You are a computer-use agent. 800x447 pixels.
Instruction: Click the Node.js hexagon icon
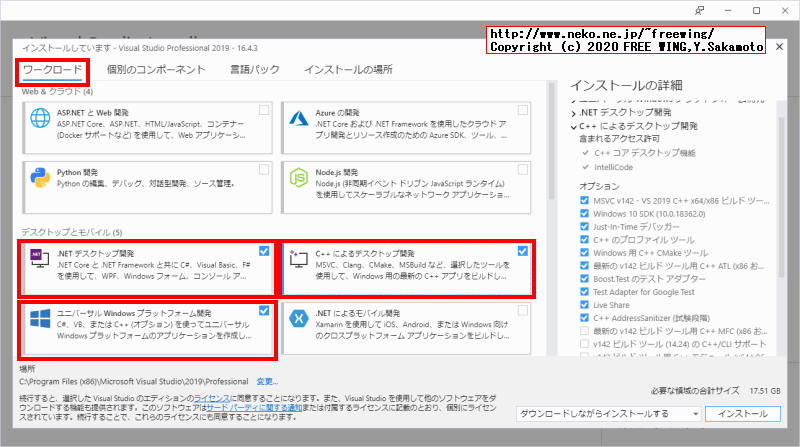(299, 178)
